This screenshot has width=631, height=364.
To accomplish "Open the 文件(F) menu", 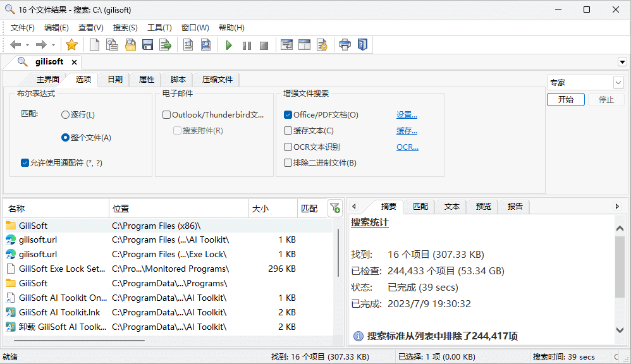I will (23, 28).
